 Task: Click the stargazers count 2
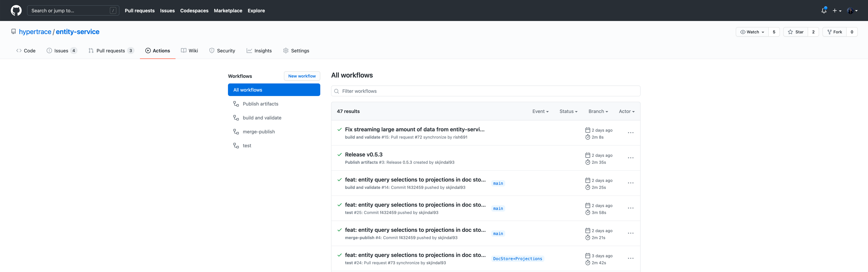pyautogui.click(x=813, y=32)
